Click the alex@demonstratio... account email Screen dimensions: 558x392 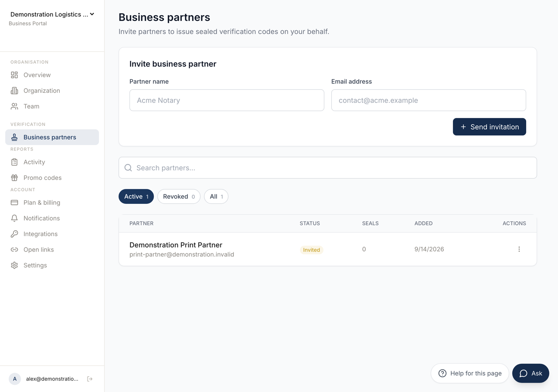click(52, 379)
